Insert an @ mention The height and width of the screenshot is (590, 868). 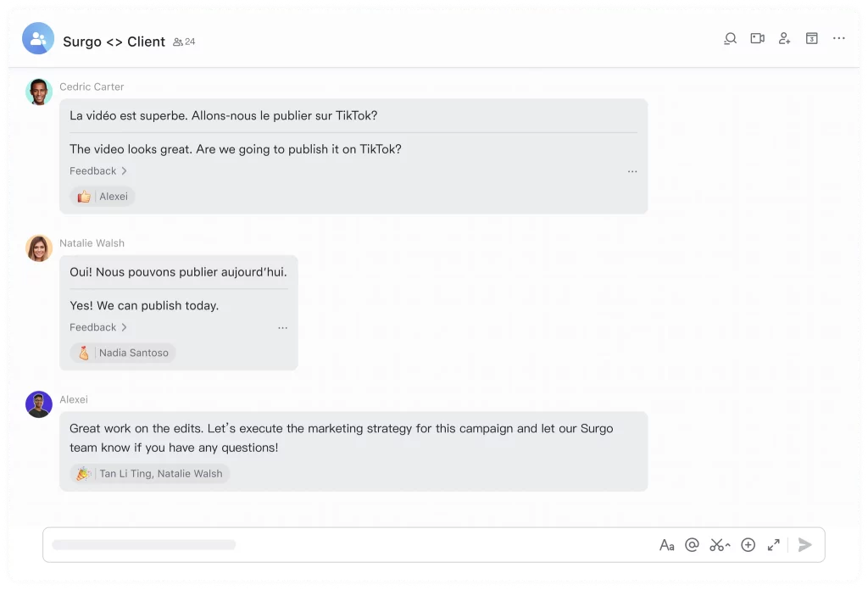click(x=692, y=545)
